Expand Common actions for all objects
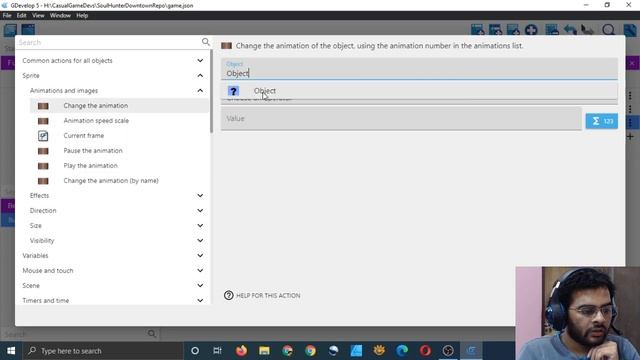 point(200,60)
